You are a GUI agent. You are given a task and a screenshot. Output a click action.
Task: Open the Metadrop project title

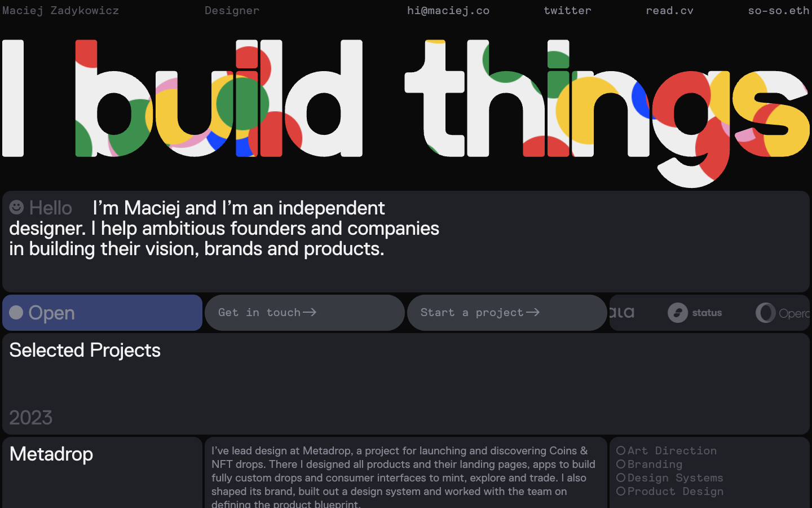(x=51, y=454)
